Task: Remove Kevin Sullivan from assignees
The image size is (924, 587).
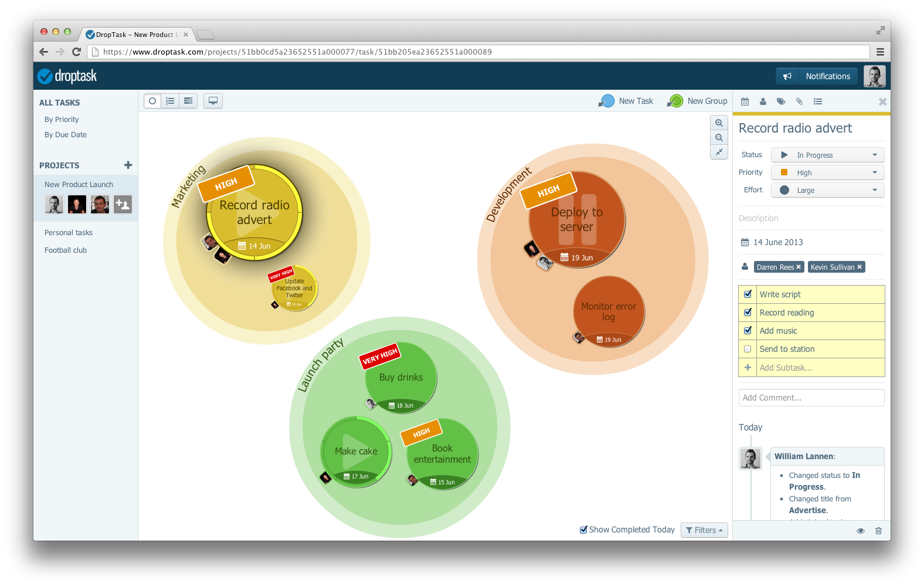Action: 860,267
